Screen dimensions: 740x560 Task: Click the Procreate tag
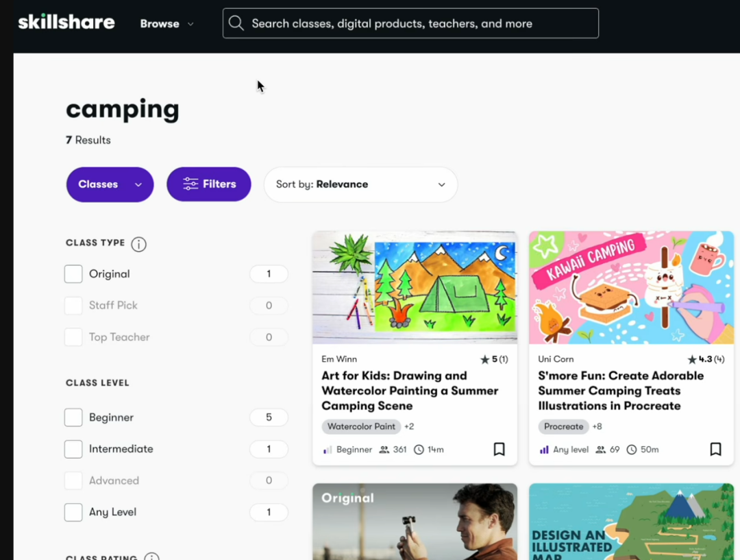pyautogui.click(x=563, y=426)
